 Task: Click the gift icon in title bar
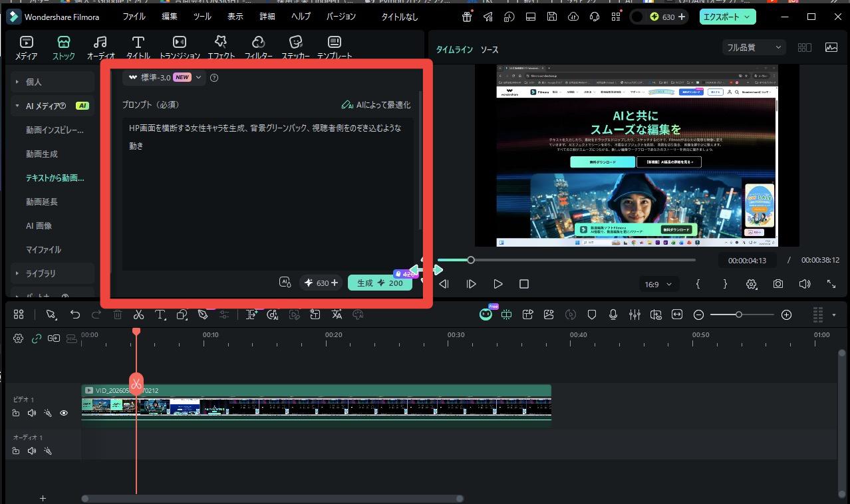tap(467, 17)
